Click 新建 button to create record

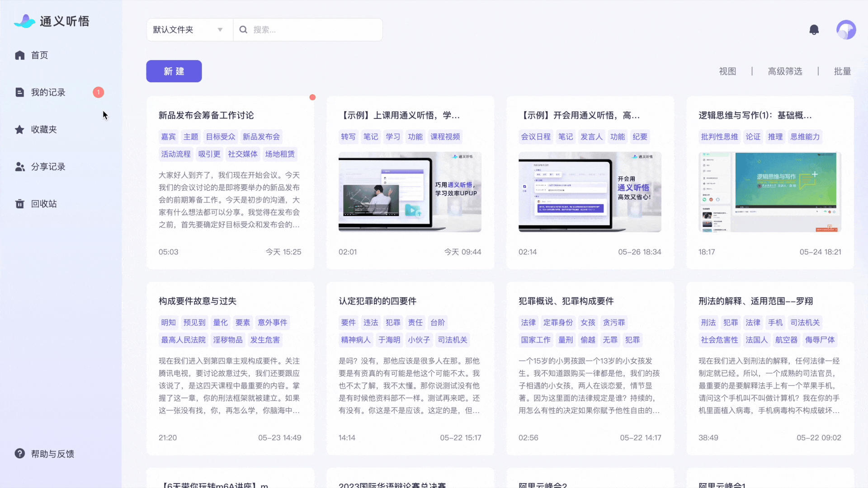(x=174, y=71)
